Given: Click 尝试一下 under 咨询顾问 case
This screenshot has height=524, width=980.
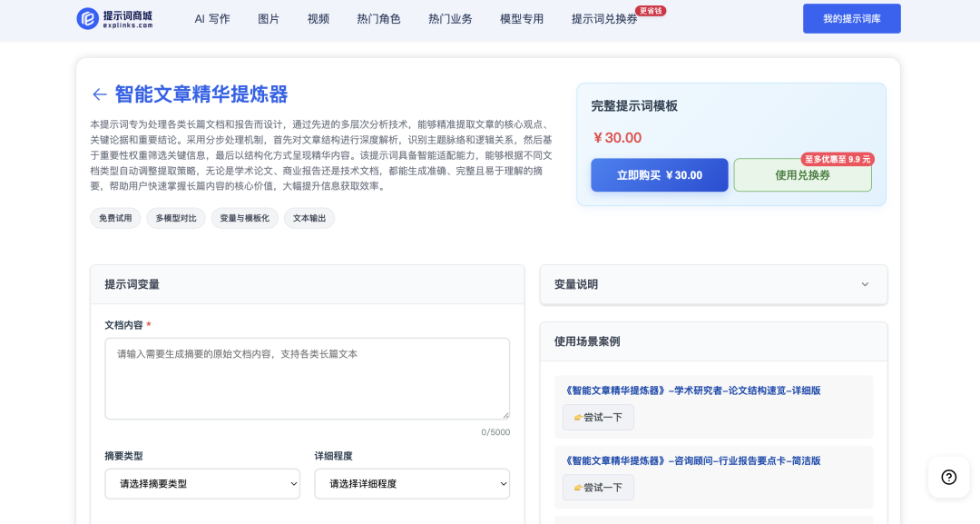Looking at the screenshot, I should (598, 487).
